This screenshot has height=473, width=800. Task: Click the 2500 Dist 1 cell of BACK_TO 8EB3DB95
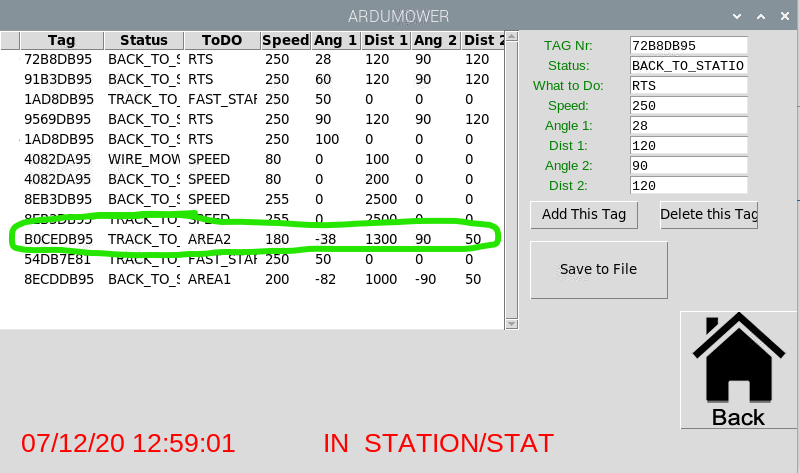[381, 199]
